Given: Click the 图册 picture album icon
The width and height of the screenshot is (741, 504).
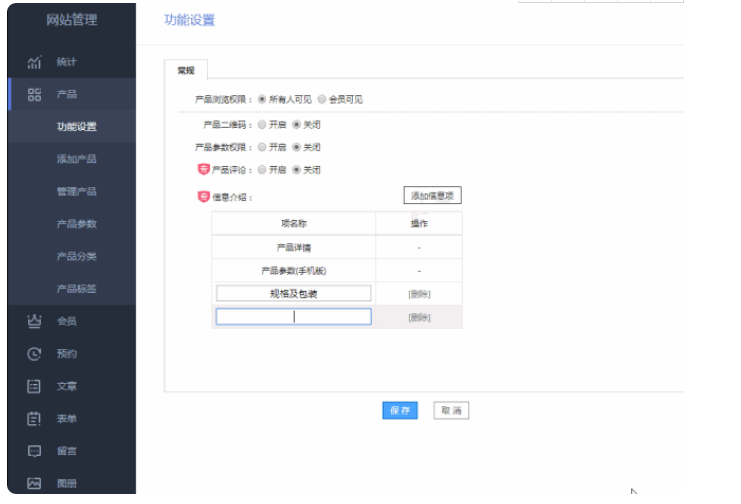Looking at the screenshot, I should [x=34, y=483].
